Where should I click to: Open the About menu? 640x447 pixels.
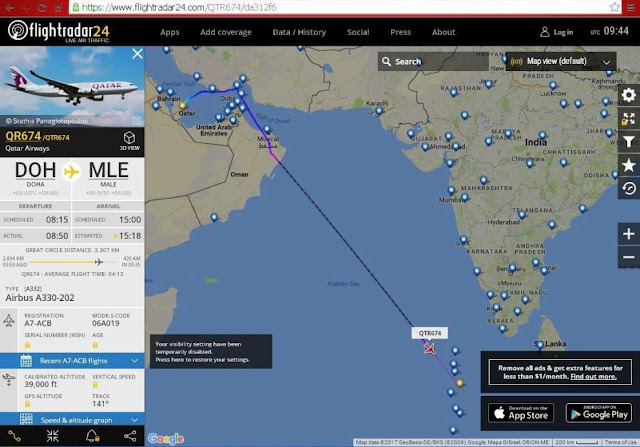click(x=443, y=32)
